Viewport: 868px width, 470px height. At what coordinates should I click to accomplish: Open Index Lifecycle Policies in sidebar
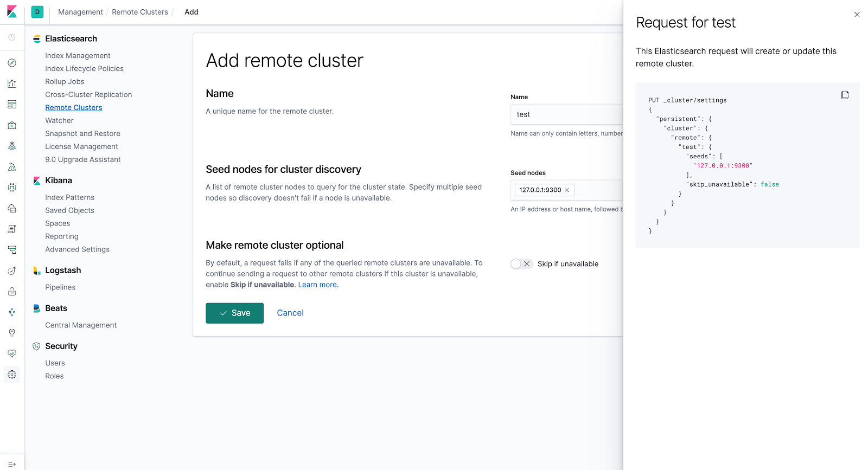tap(84, 69)
